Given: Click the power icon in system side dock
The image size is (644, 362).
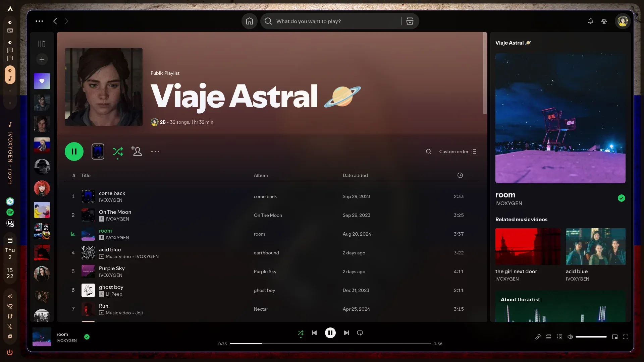Looking at the screenshot, I should point(10,352).
